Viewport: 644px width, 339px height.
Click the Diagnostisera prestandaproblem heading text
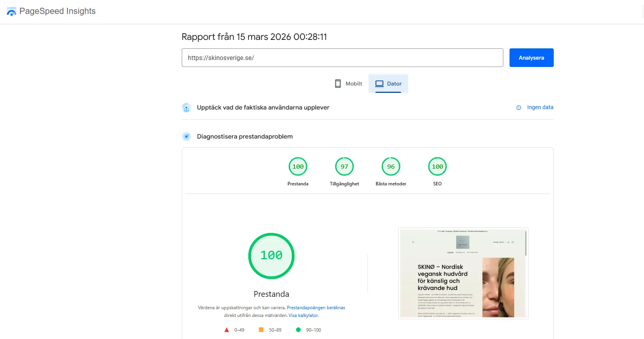245,137
